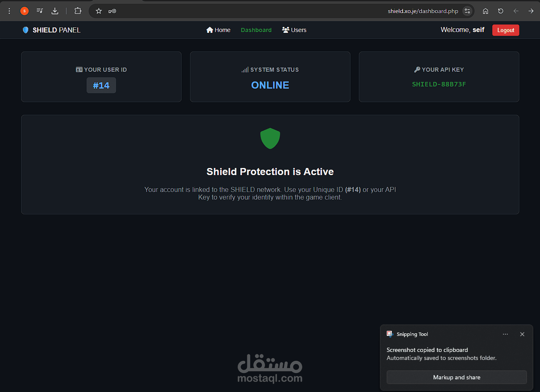This screenshot has width=540, height=392.
Task: Click the Snipping Tool notification title
Action: pyautogui.click(x=412, y=334)
